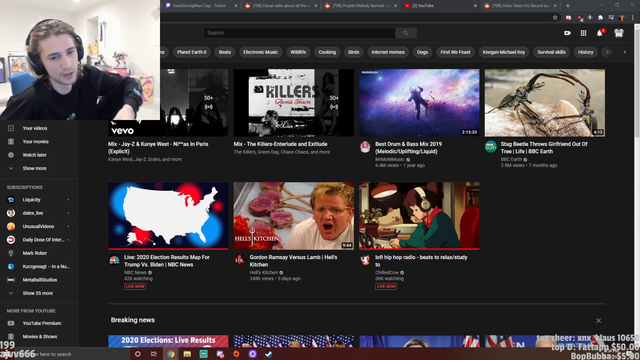Open the account avatar menu
Image resolution: width=640 pixels, height=360 pixels.
click(x=619, y=33)
